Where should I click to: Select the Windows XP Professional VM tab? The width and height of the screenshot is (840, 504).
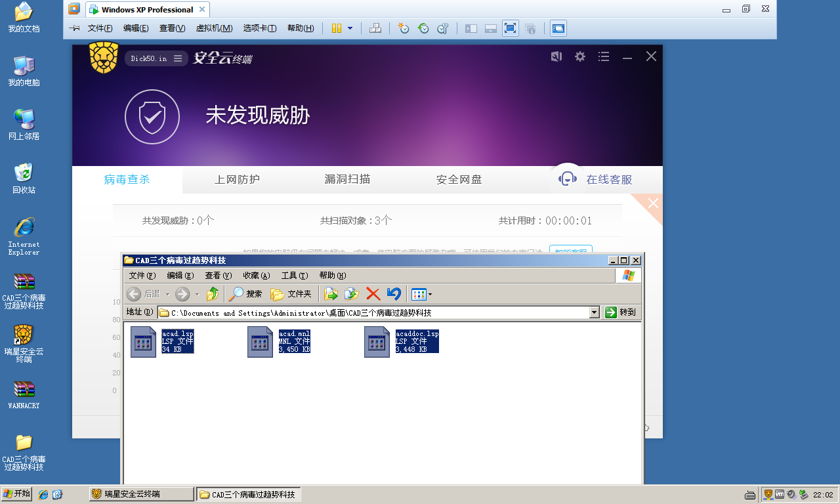click(148, 10)
